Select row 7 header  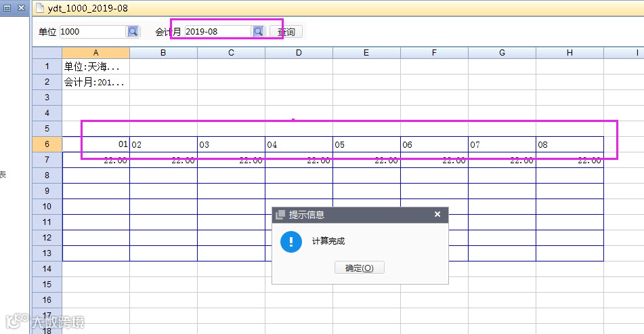(47, 160)
